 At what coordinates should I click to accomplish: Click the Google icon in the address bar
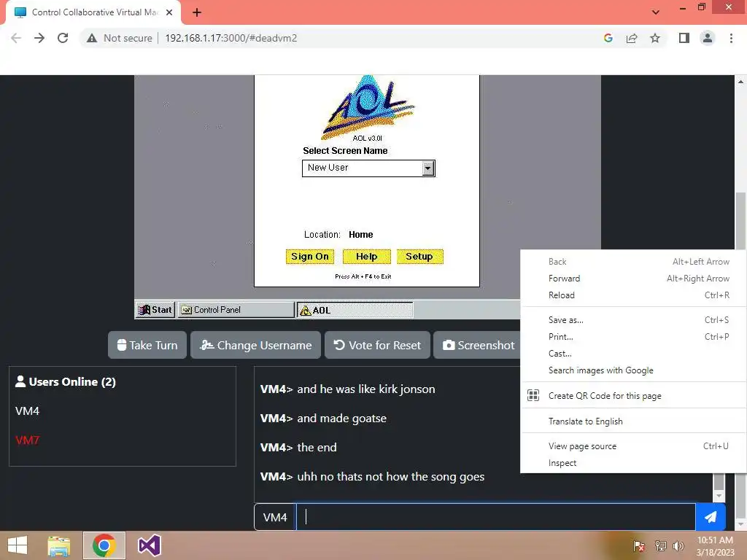[608, 38]
